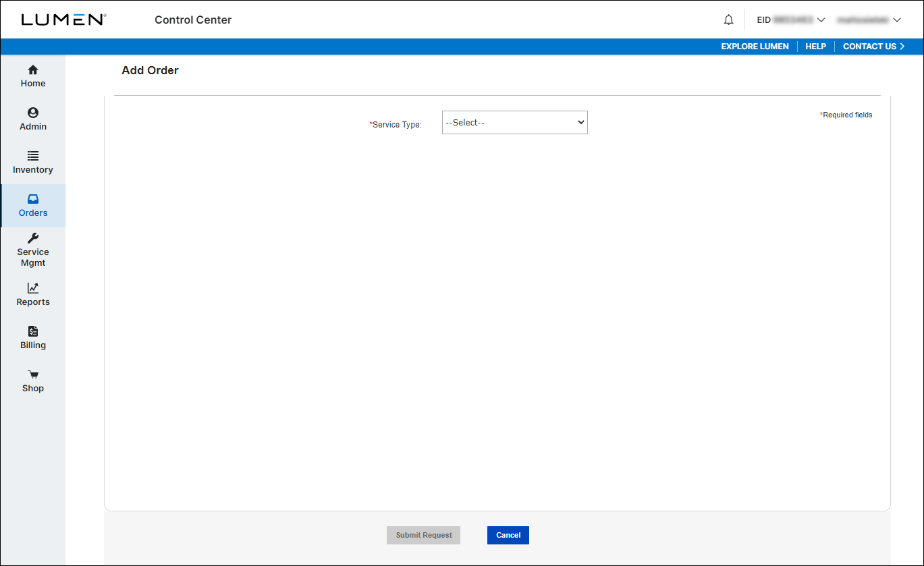
Task: Select the Inventory list icon
Action: point(33,156)
